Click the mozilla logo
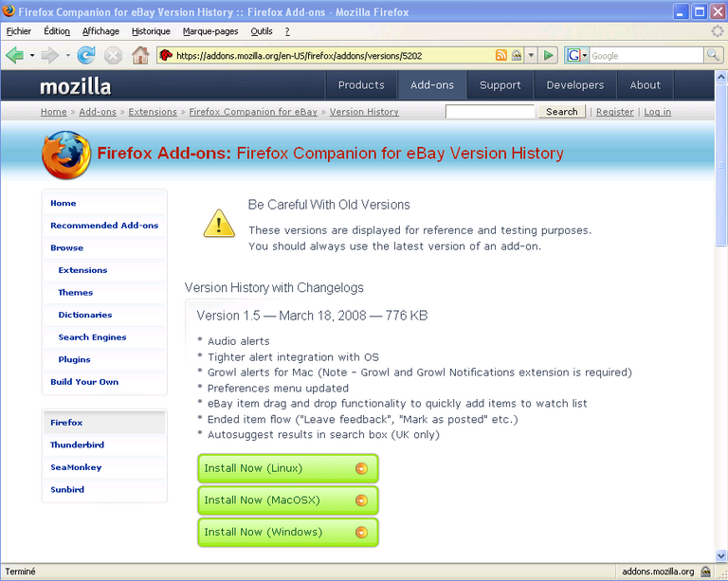This screenshot has height=581, width=728. pos(75,86)
